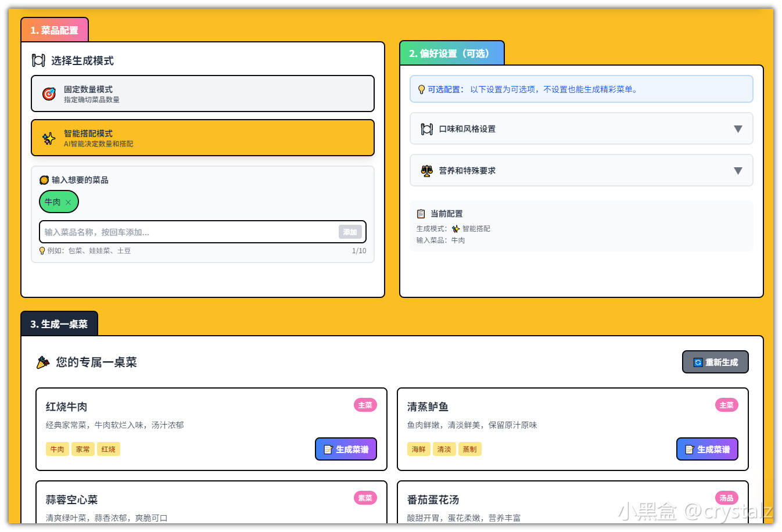Click the 牛肉 tag under 红烧牛肉

[x=58, y=449]
